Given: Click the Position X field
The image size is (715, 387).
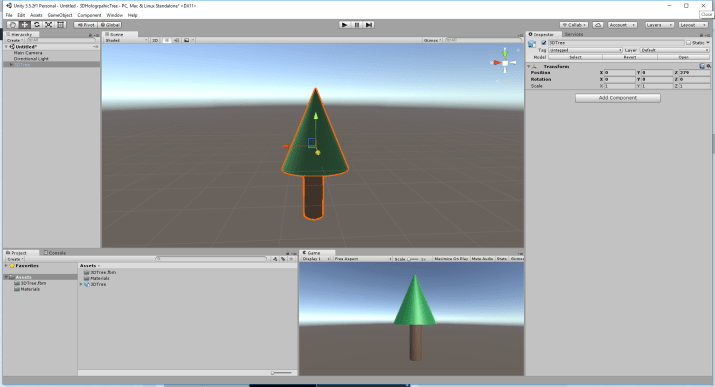Looking at the screenshot, I should (x=619, y=72).
